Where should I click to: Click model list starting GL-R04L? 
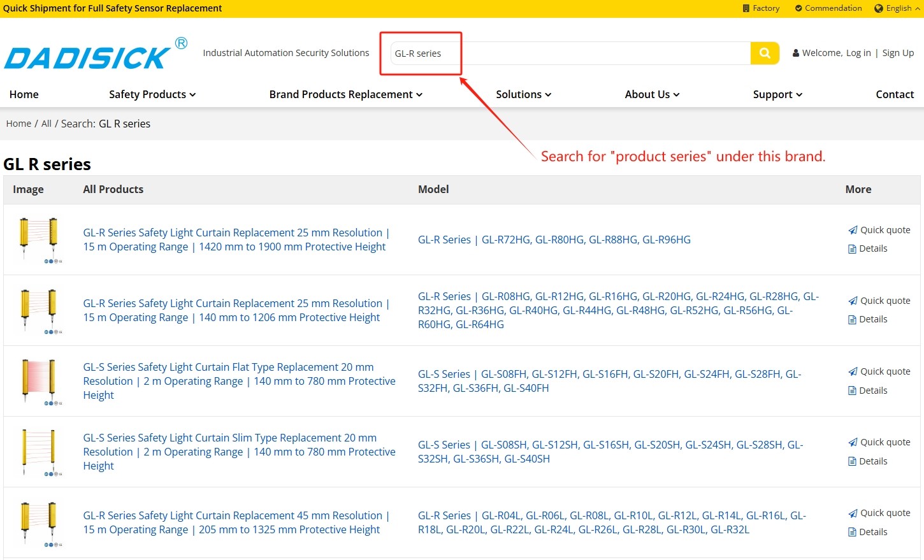tap(612, 522)
